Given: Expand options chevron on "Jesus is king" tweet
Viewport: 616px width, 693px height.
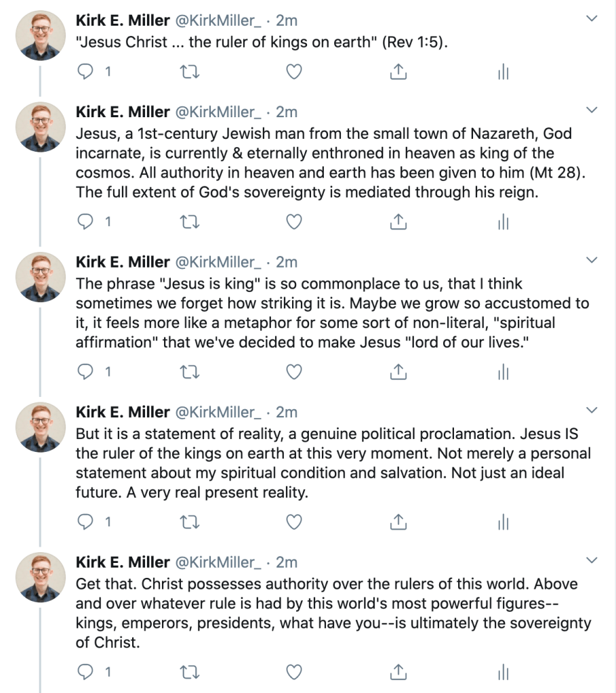Looking at the screenshot, I should click(592, 260).
